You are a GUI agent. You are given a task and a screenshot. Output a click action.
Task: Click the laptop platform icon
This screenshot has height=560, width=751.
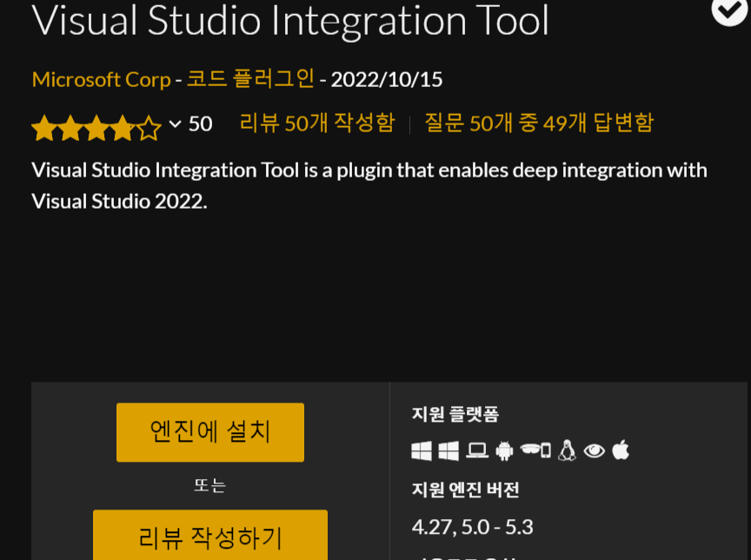tap(477, 450)
